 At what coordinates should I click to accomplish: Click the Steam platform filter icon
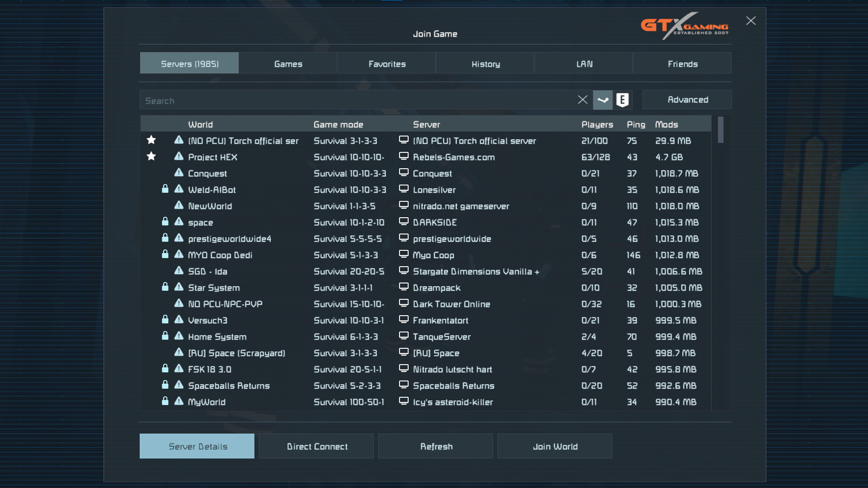603,100
